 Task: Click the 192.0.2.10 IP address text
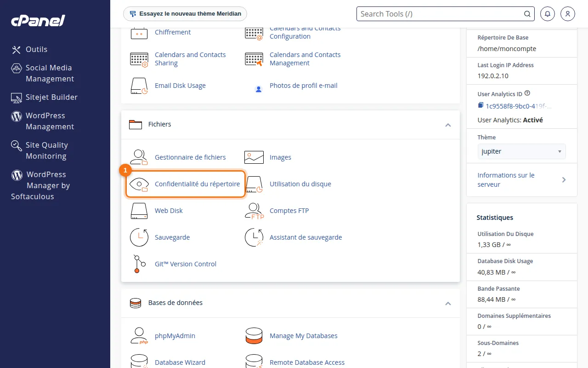point(493,76)
